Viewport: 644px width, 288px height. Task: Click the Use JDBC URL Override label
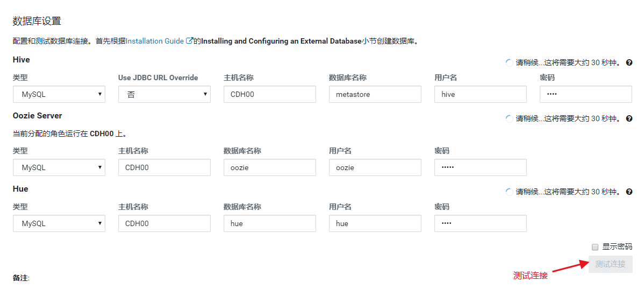(158, 78)
